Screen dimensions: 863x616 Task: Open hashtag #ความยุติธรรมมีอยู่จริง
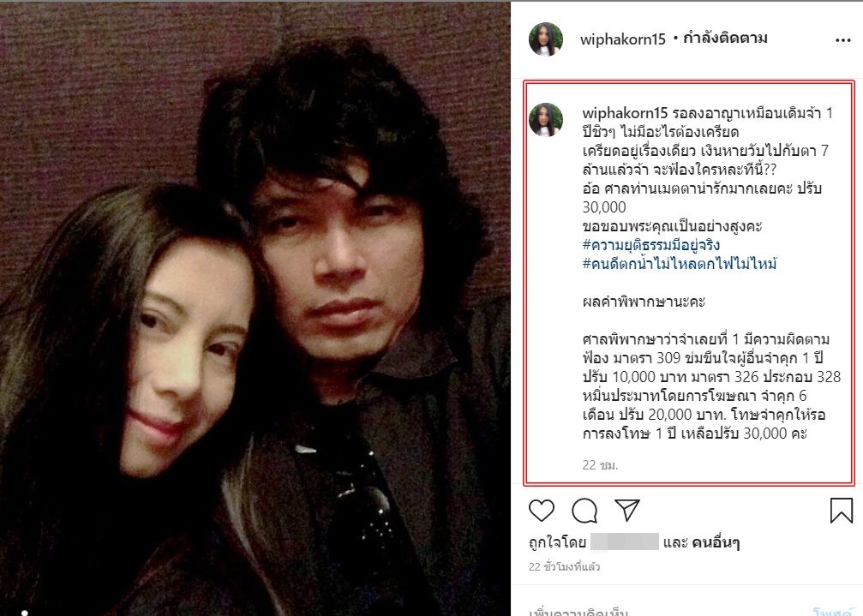[x=651, y=245]
